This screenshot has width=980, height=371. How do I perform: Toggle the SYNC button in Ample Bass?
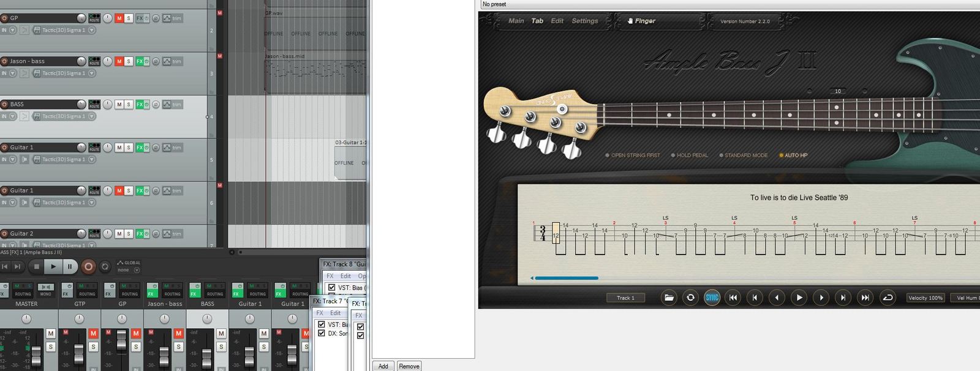click(712, 298)
